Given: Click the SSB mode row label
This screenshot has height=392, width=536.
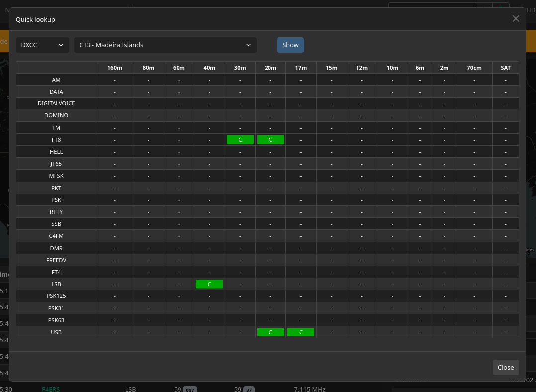Looking at the screenshot, I should pyautogui.click(x=56, y=223).
